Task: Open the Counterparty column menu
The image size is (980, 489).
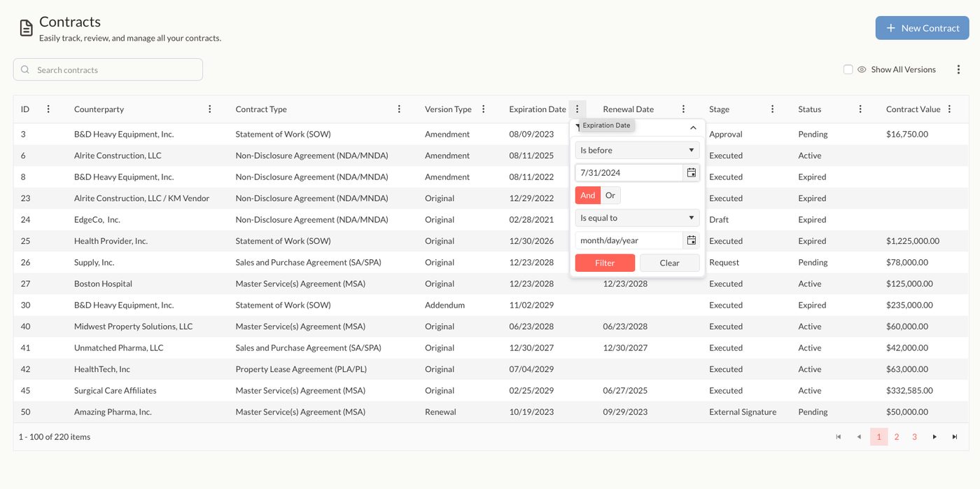Action: point(210,109)
